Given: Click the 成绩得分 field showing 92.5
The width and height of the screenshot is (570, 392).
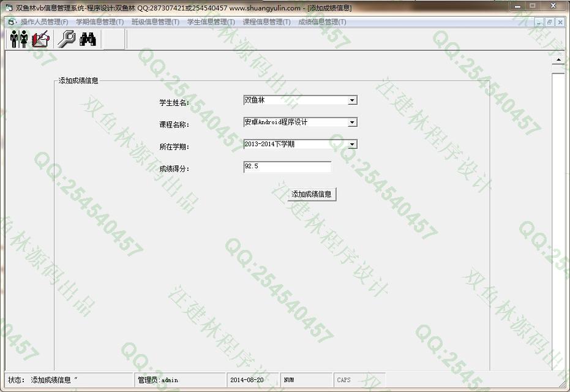Looking at the screenshot, I should (287, 167).
